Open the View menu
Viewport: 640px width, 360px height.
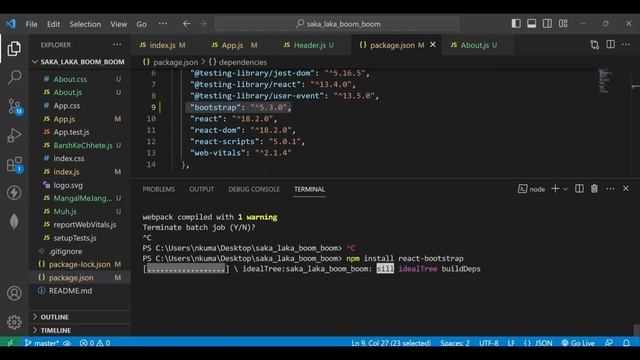[x=118, y=24]
